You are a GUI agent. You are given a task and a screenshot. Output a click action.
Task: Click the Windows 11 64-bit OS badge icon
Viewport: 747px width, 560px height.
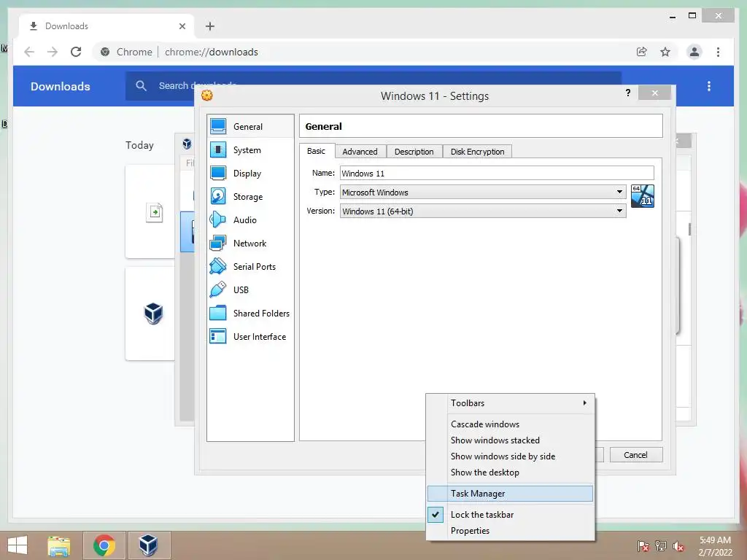642,196
